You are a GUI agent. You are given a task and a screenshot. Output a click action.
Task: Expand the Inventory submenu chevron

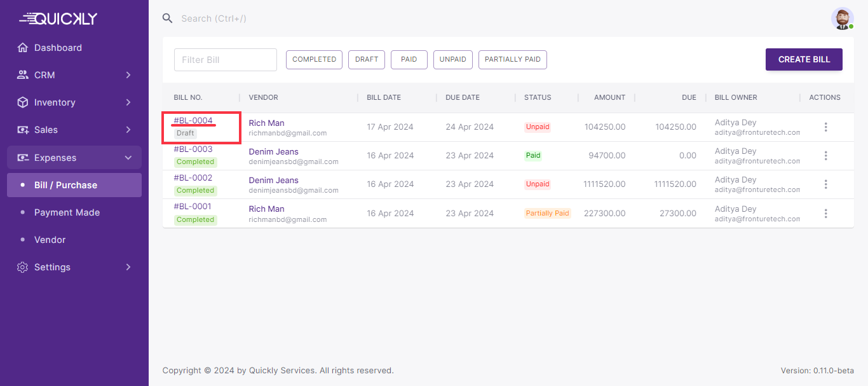click(128, 102)
